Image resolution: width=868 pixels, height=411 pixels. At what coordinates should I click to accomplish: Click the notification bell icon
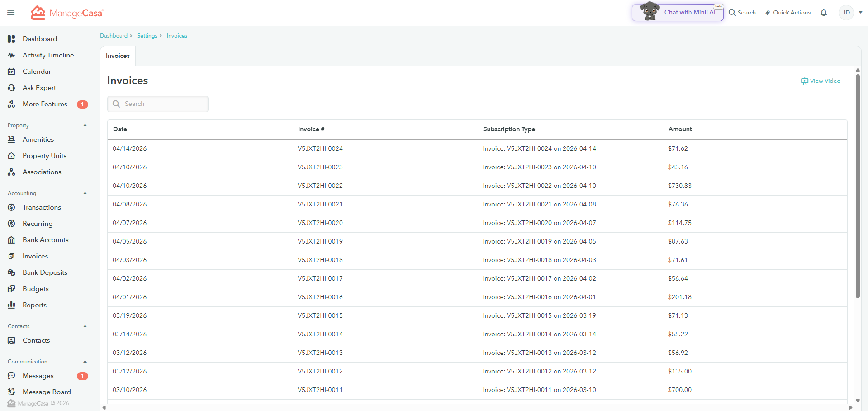coord(824,13)
